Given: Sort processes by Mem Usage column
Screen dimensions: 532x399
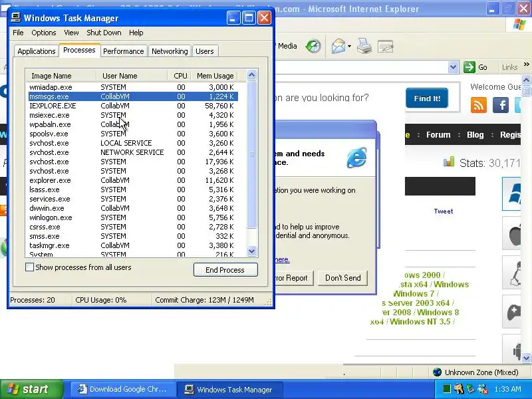Looking at the screenshot, I should pyautogui.click(x=214, y=76).
